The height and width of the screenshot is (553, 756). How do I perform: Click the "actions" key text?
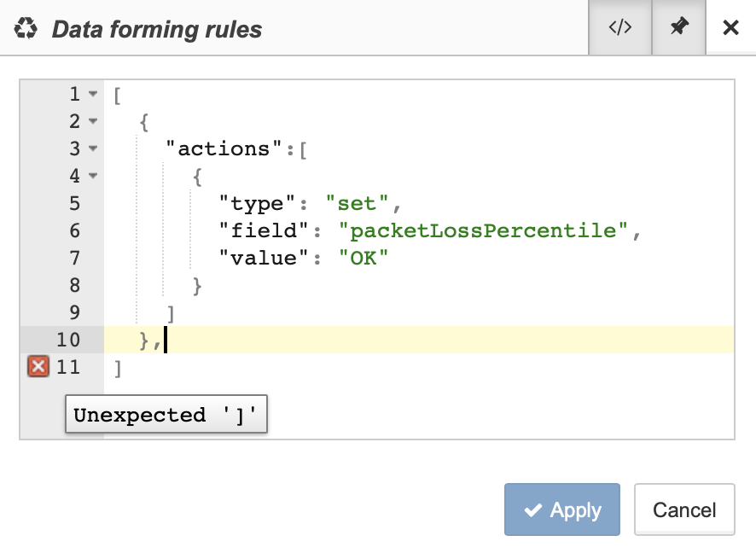[x=224, y=149]
